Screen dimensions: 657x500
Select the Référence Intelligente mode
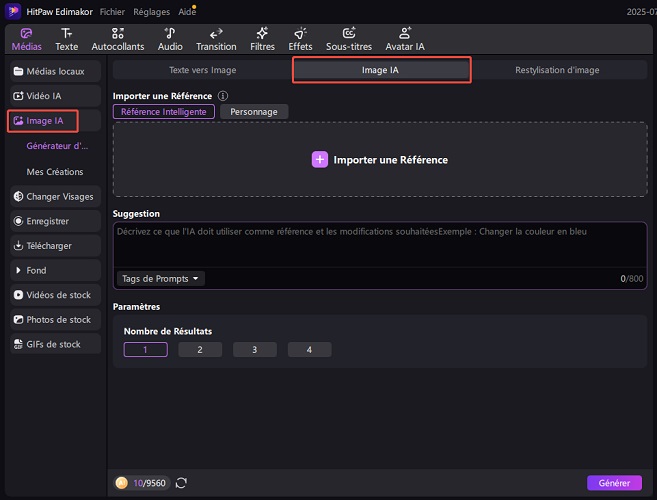coord(163,112)
